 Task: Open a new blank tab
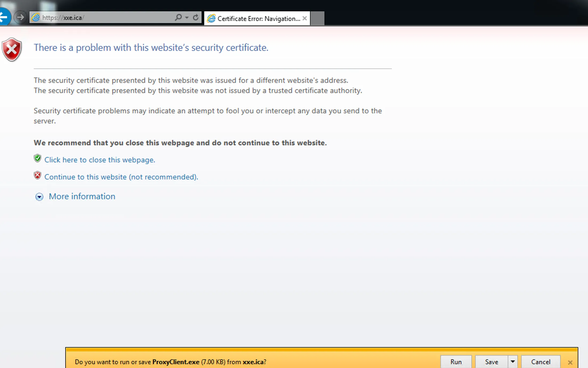pos(318,18)
